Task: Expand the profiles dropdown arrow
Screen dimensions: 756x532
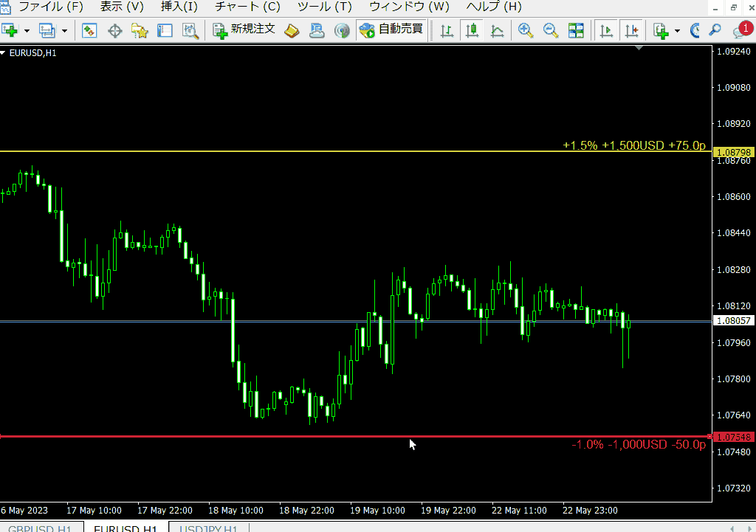Action: [x=64, y=31]
